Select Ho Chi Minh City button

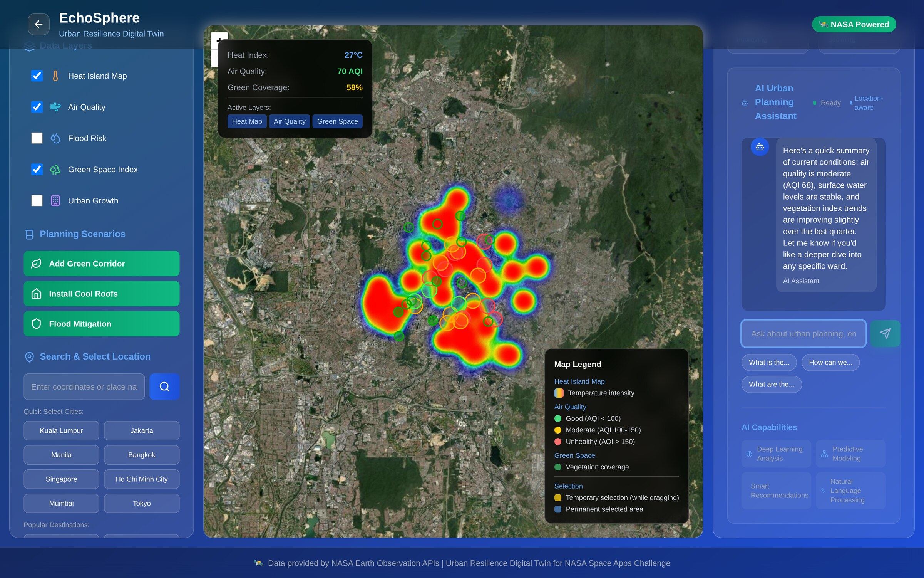pyautogui.click(x=142, y=479)
